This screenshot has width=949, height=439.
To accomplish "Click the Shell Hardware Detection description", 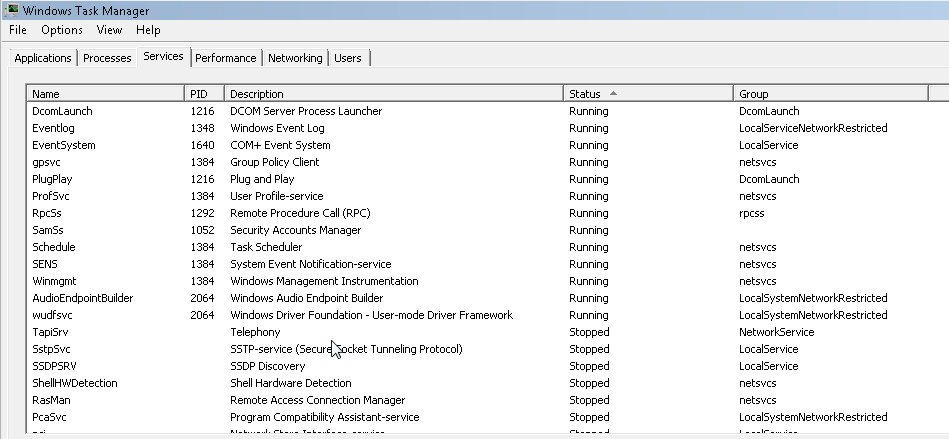I will point(291,383).
